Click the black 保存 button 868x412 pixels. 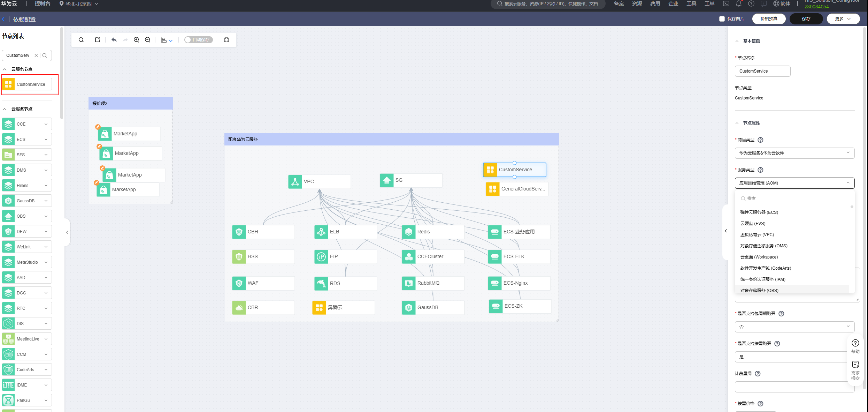tap(806, 19)
